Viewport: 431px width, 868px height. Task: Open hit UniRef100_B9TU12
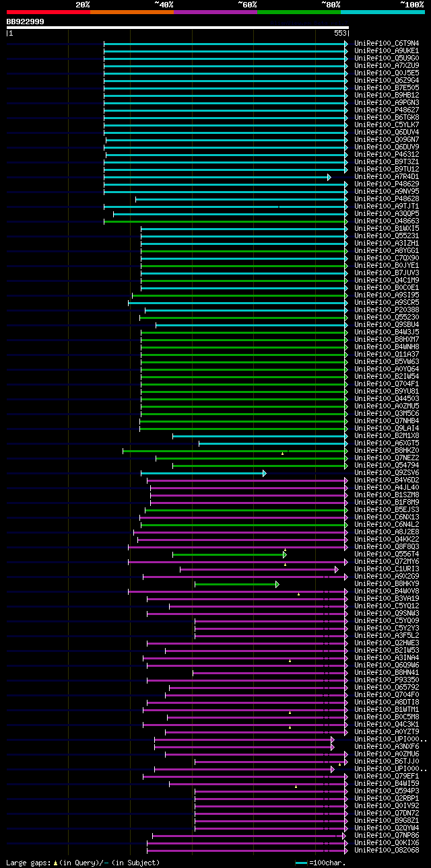pos(387,169)
